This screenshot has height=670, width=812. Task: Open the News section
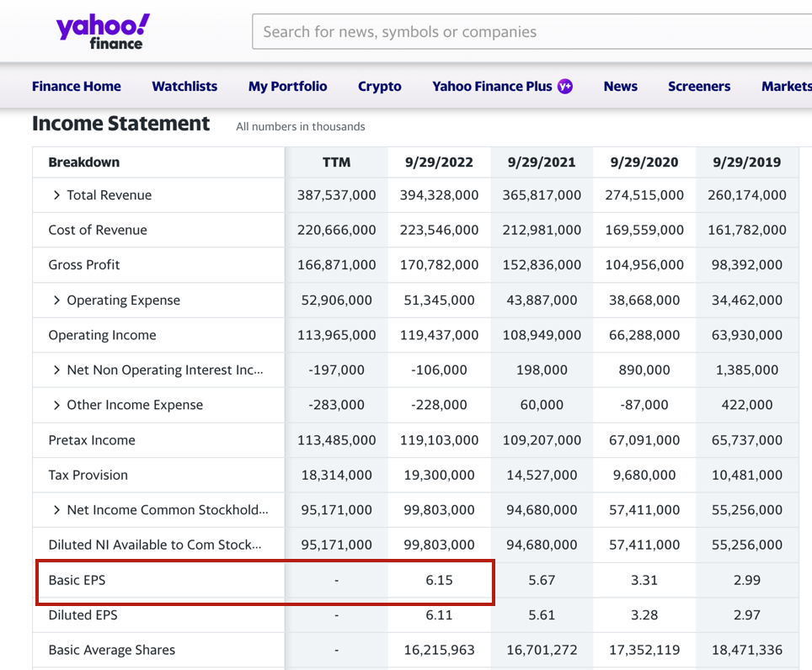point(620,86)
